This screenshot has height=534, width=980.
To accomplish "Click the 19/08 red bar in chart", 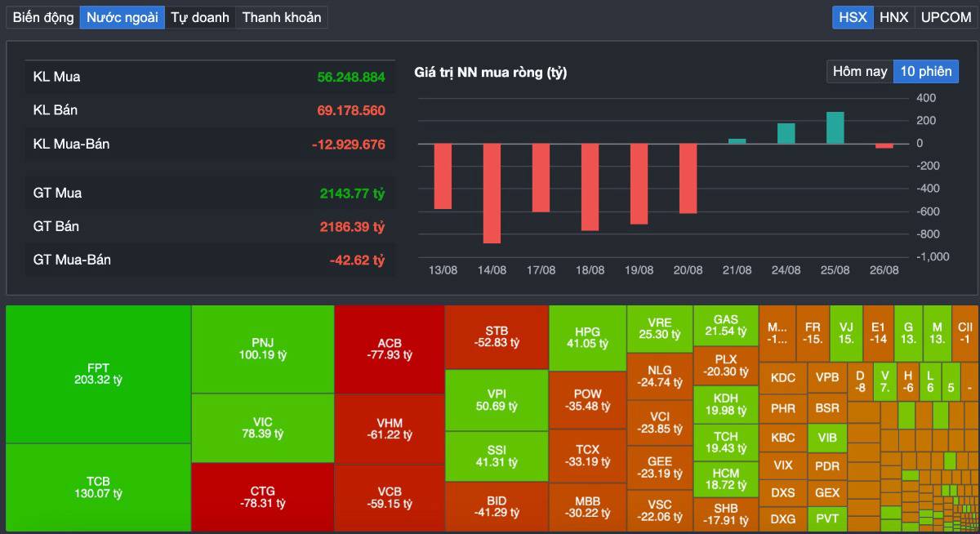I will coord(639,184).
